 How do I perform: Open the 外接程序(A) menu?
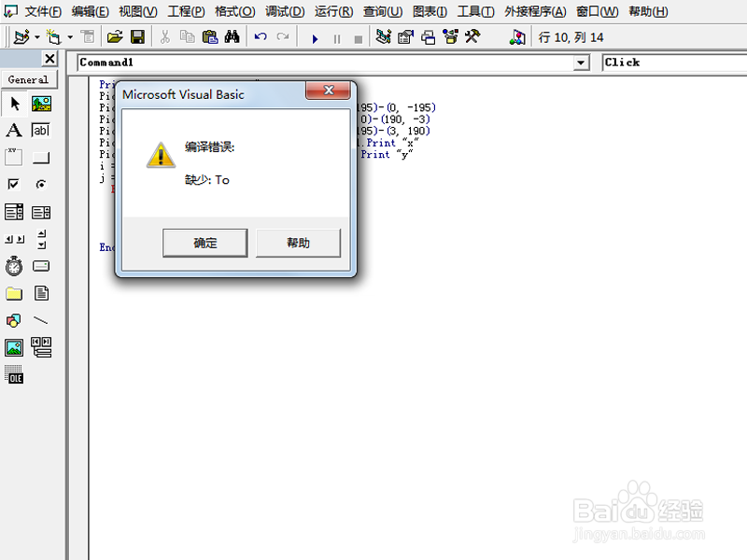(535, 11)
